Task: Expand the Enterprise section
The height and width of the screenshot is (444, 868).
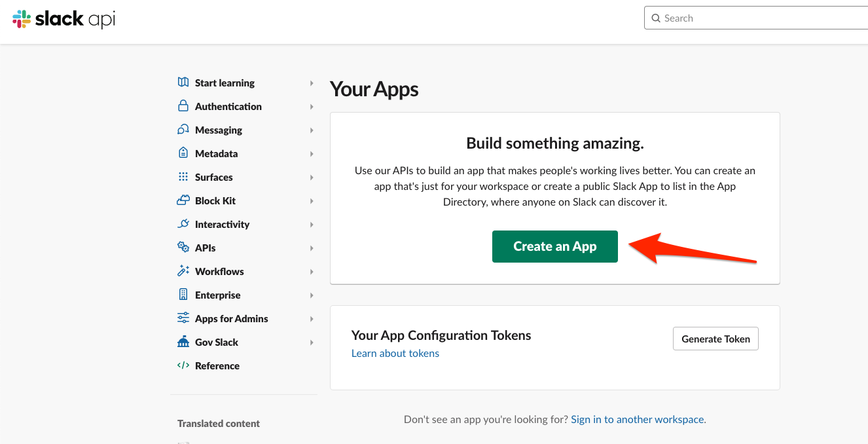Action: [312, 295]
